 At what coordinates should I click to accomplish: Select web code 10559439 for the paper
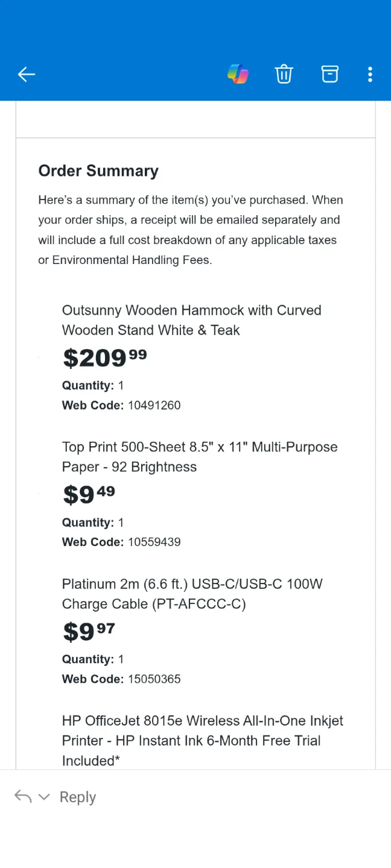154,541
